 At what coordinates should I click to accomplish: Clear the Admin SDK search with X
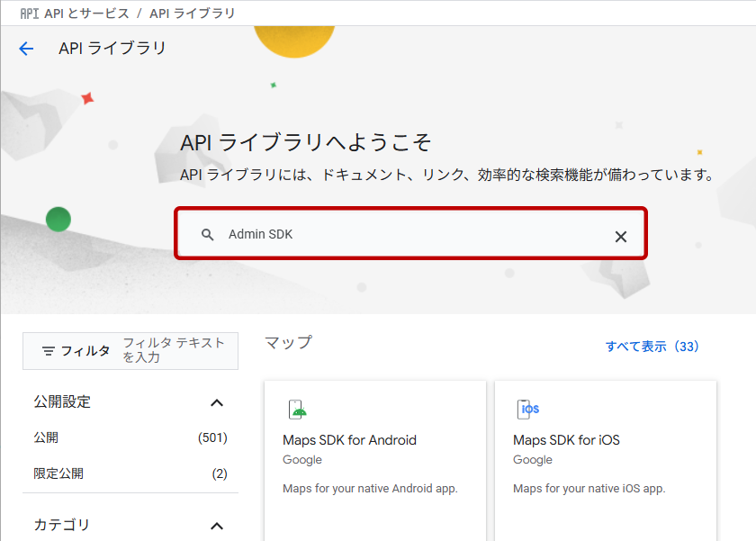pos(620,236)
